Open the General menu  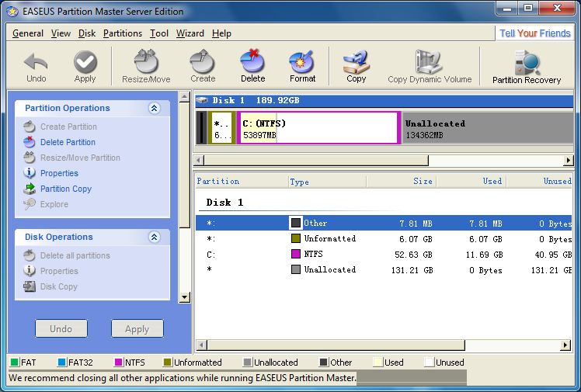pos(28,33)
